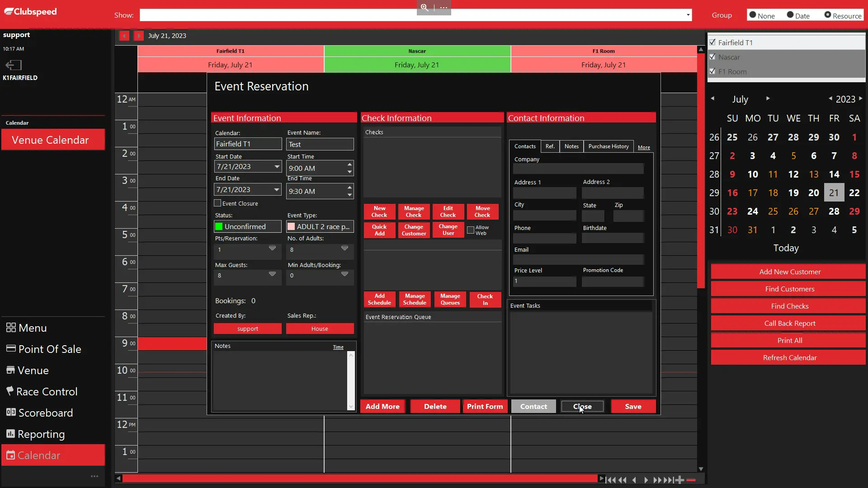Viewport: 868px width, 488px height.
Task: Click the gray plus icon in navigator
Action: pos(679,480)
